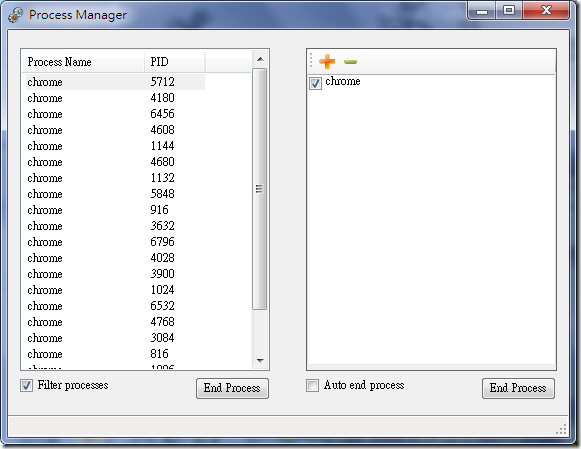Click End Process under the filter list
The image size is (581, 449).
tap(518, 388)
